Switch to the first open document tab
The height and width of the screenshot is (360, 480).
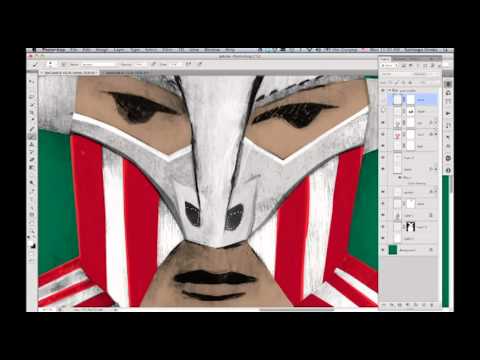click(x=69, y=72)
